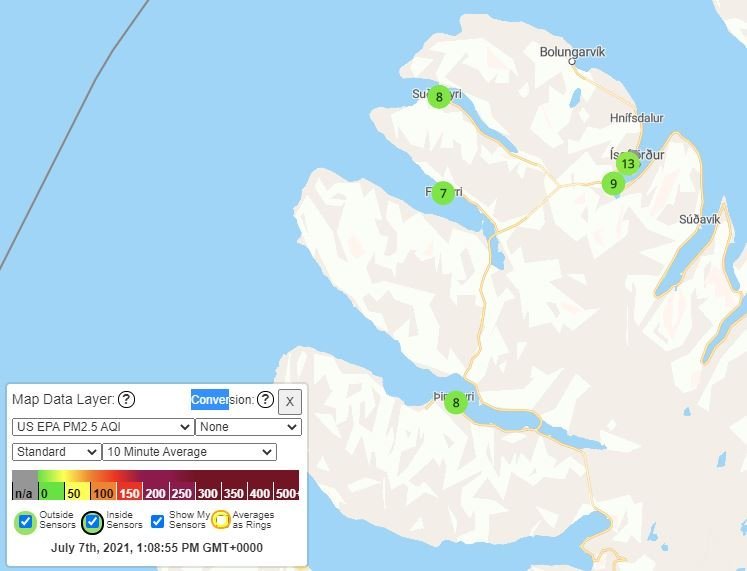Click the highlighted Conversion label

(210, 399)
